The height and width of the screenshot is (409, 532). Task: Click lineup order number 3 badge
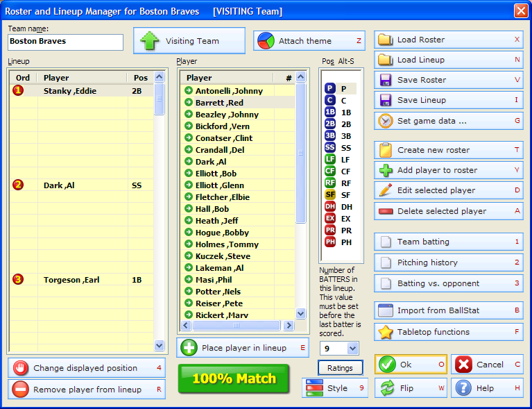point(18,279)
